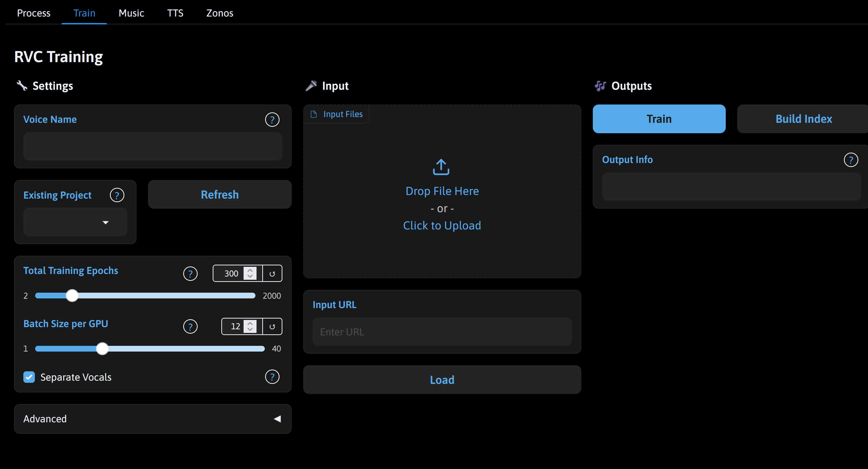Open the Voice Name help icon
The height and width of the screenshot is (469, 868).
[273, 120]
